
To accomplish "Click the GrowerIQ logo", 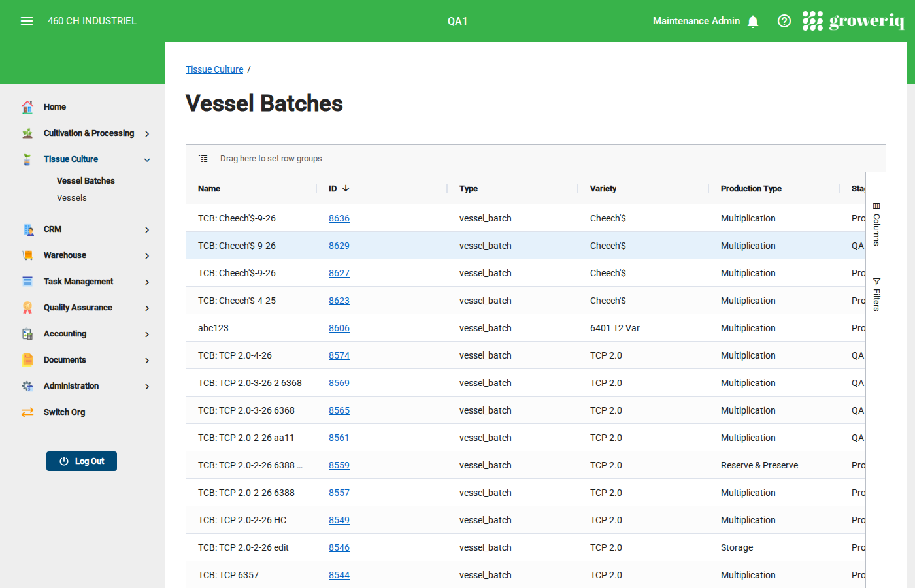I will (853, 21).
